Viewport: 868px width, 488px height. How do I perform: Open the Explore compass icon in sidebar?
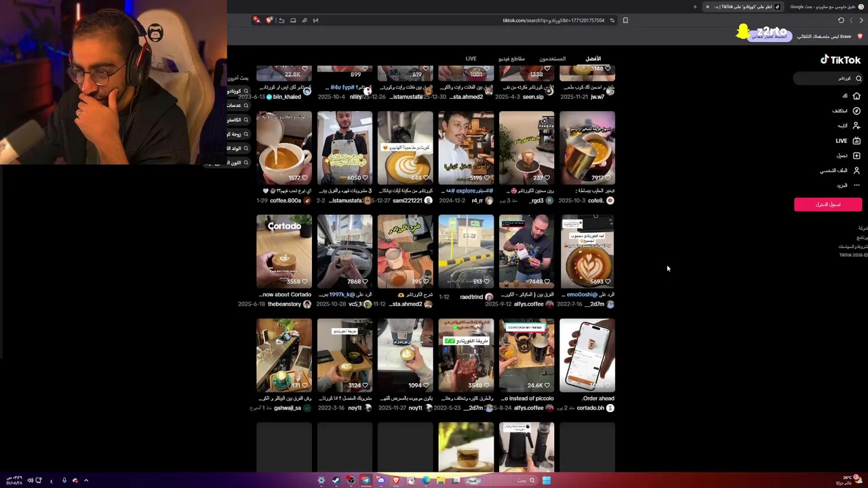[856, 110]
